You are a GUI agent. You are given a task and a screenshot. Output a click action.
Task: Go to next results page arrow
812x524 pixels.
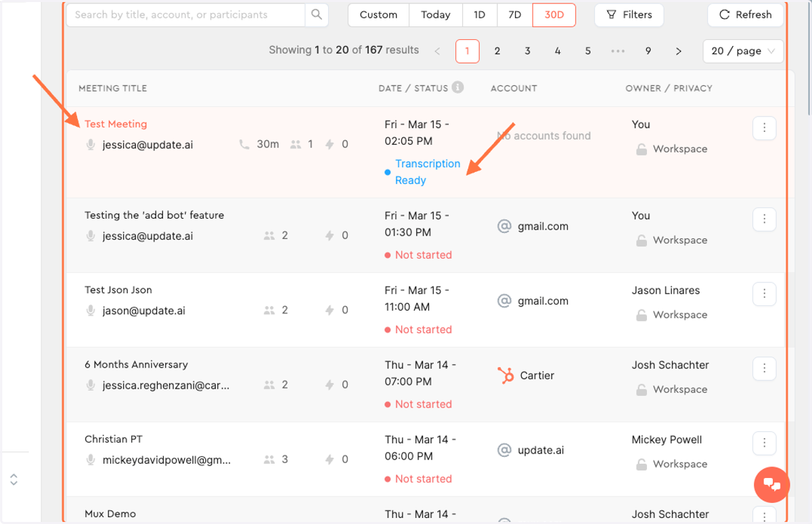pos(679,51)
